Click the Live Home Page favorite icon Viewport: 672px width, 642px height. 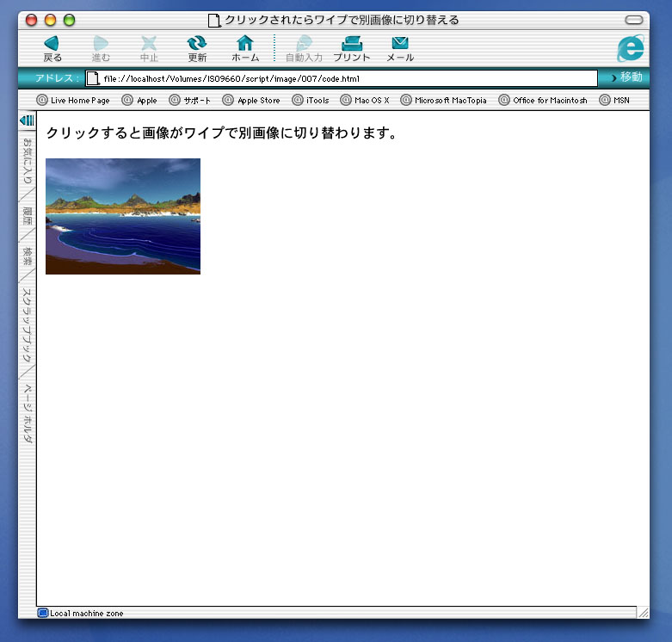click(x=42, y=100)
